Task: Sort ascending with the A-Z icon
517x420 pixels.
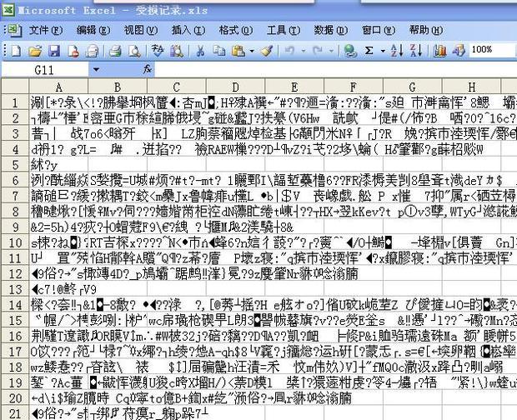Action: [397, 51]
